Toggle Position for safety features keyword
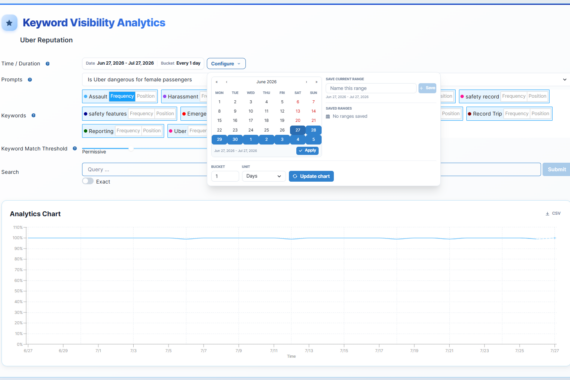Image resolution: width=570 pixels, height=380 pixels. pyautogui.click(x=165, y=113)
